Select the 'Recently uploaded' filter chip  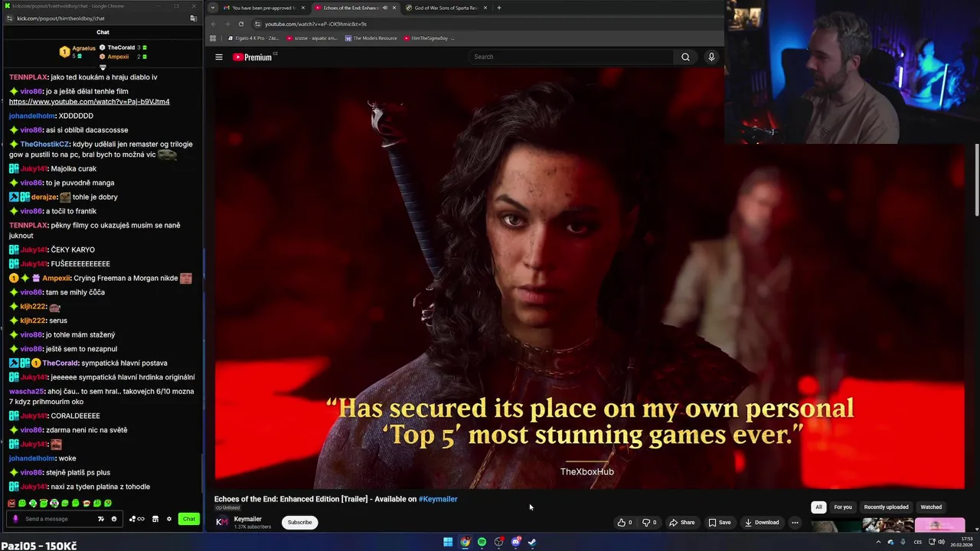[x=886, y=507]
